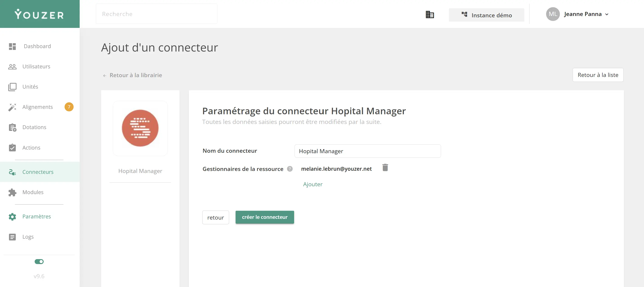Image resolution: width=644 pixels, height=287 pixels.
Task: Toggle the green switch above v9.6
Action: 39,262
